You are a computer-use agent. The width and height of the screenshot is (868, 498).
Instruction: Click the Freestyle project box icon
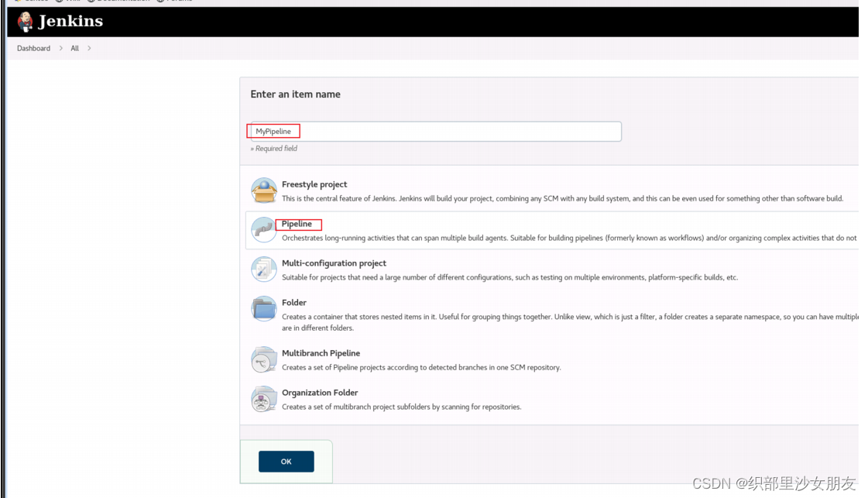tap(264, 191)
